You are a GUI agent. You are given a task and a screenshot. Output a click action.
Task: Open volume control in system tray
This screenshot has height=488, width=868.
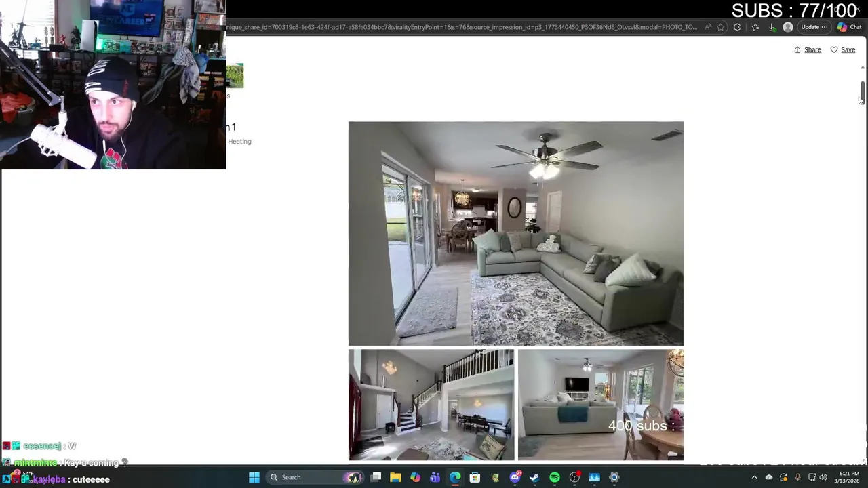[823, 477]
